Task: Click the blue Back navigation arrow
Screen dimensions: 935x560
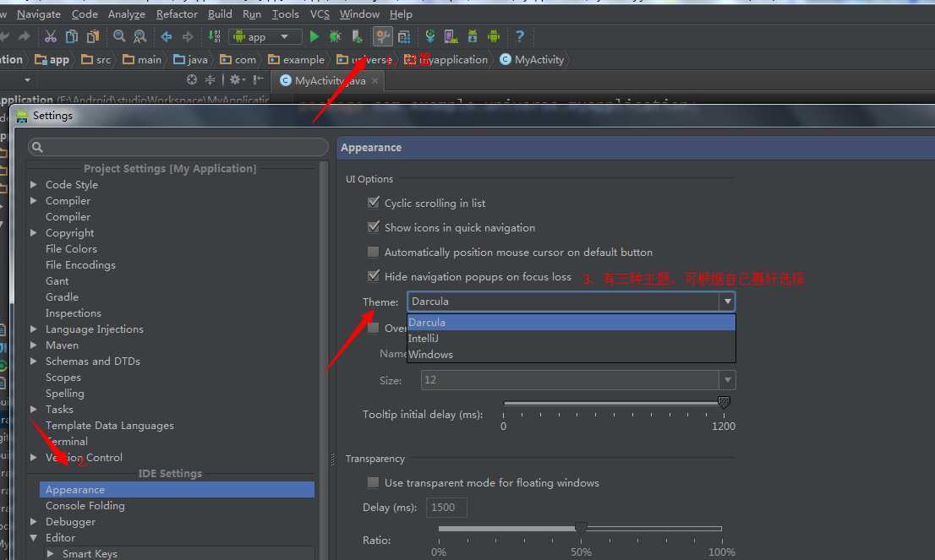Action: 167,37
